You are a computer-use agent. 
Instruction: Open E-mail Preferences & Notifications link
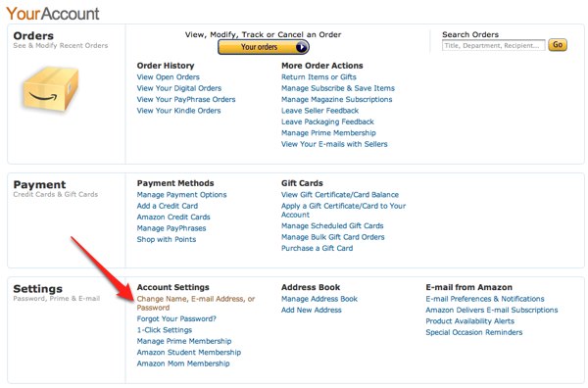click(485, 299)
